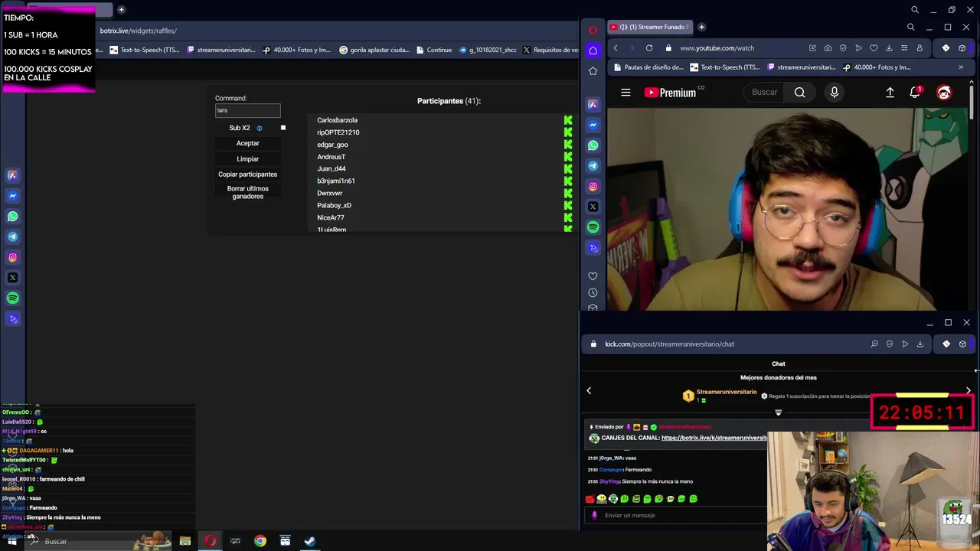
Task: Open Opera browser from Windows taskbar
Action: [210, 541]
